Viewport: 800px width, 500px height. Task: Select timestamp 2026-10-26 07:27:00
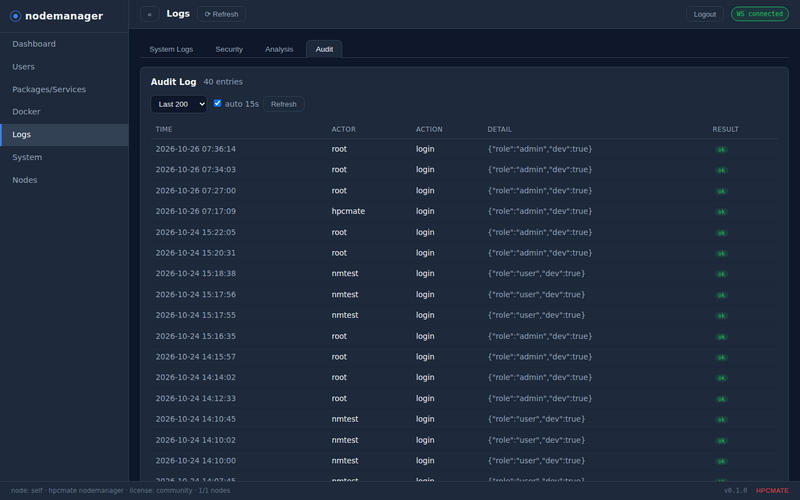point(195,191)
